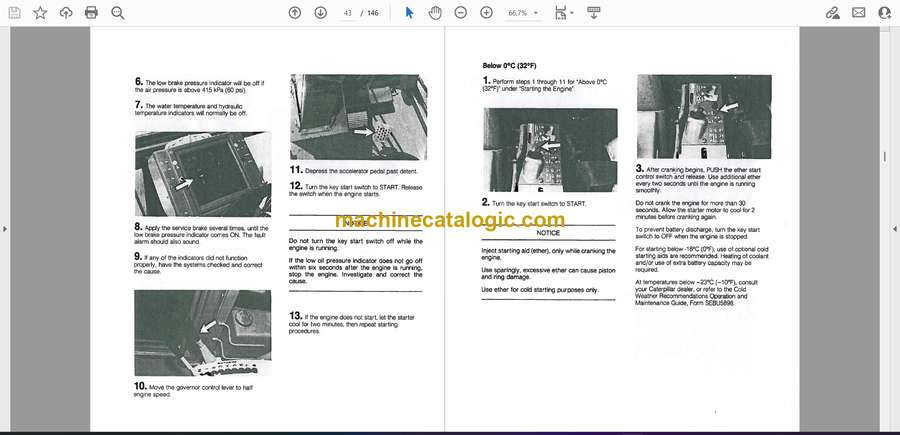Screen dimensions: 900x435
Task: Zoom in with the plus button
Action: click(x=486, y=13)
